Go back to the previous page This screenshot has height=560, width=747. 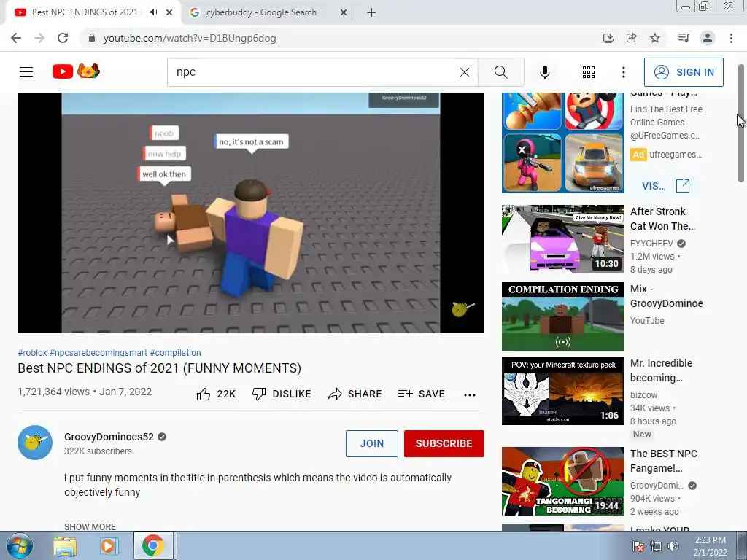[x=16, y=38]
